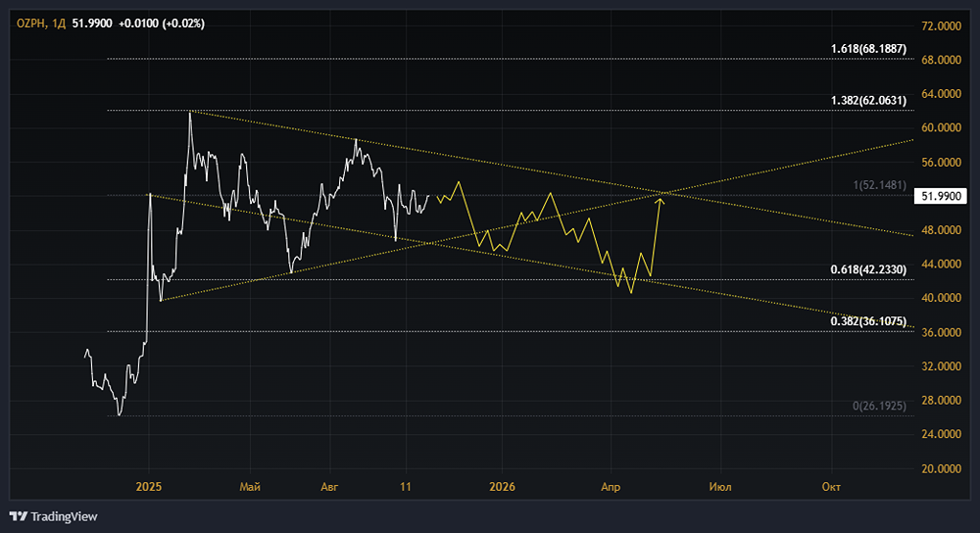Click the 64.0000 price axis label

[x=941, y=94]
